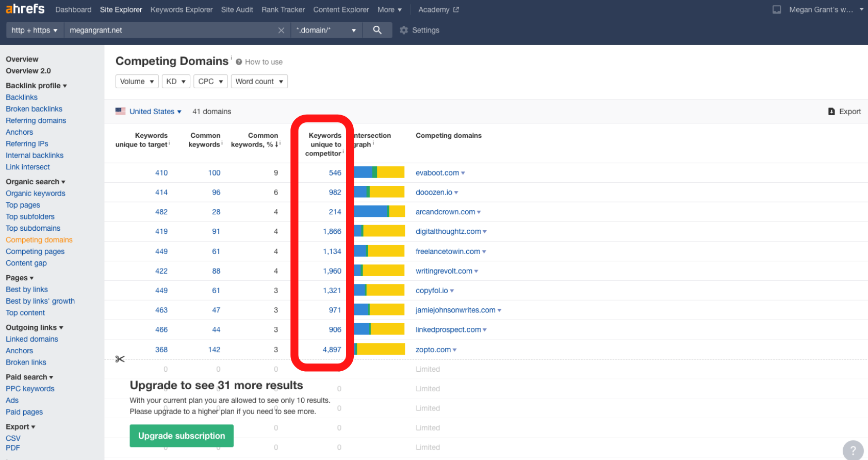
Task: Open the United States country selector
Action: point(155,112)
